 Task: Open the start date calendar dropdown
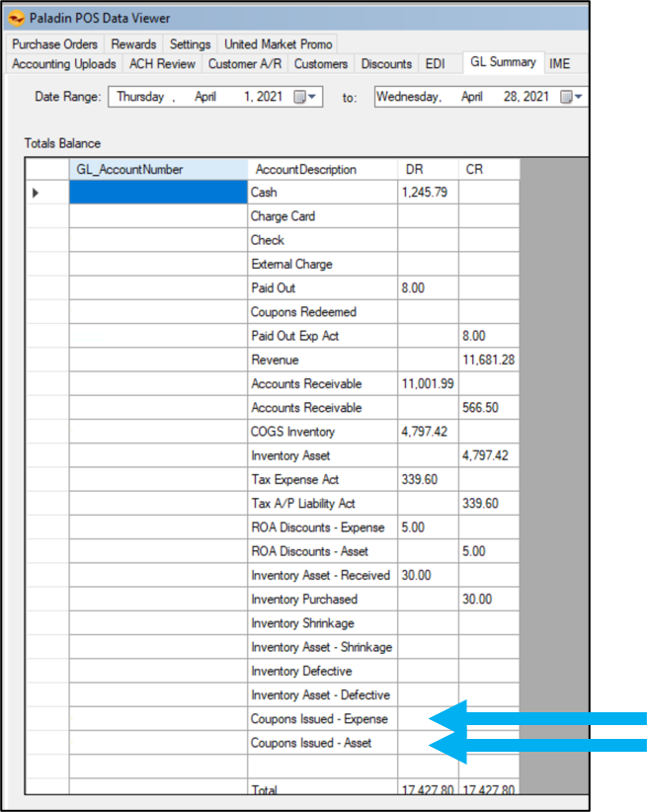305,97
